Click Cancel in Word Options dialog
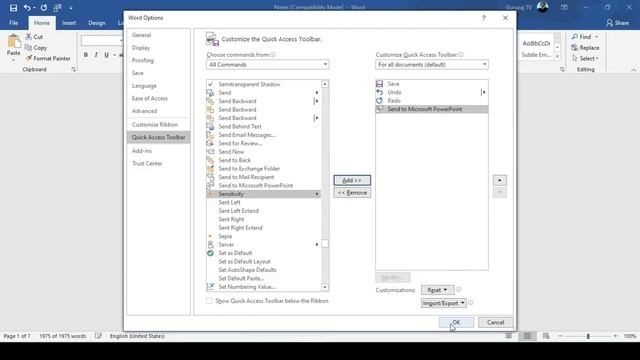Viewport: 640px width, 360px height. tap(496, 322)
